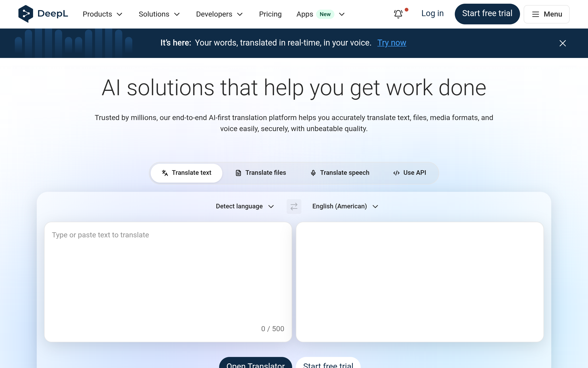Screen dimensions: 588x368
Task: Open the Detect language source dropdown
Action: point(245,206)
